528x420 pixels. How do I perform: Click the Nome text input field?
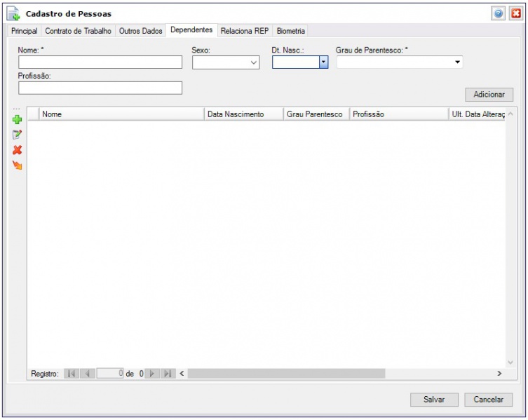(100, 62)
